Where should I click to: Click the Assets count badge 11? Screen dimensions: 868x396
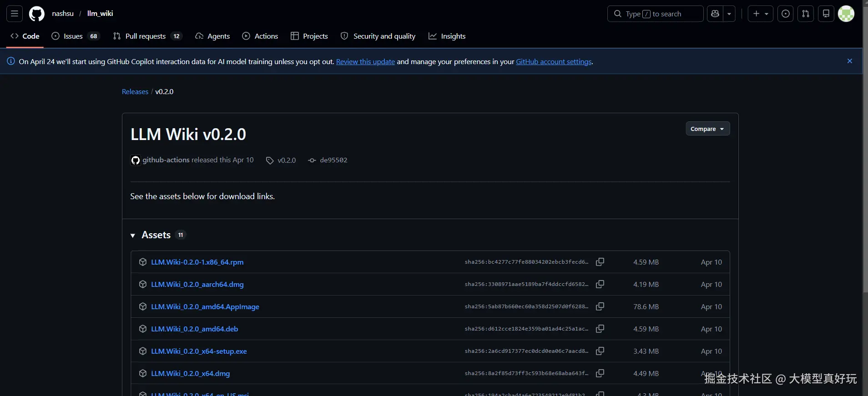181,235
